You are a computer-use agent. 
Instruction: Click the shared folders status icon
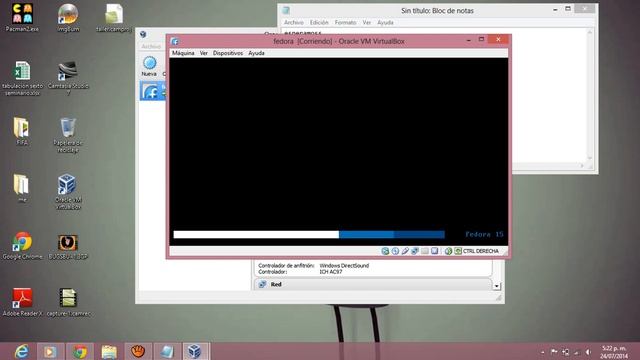[424, 251]
